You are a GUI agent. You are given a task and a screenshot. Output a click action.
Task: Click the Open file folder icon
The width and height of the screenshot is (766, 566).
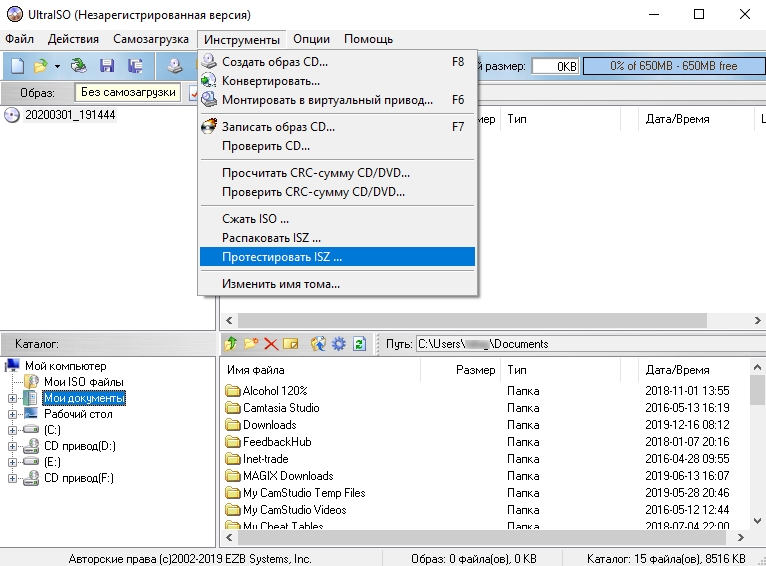(40, 66)
